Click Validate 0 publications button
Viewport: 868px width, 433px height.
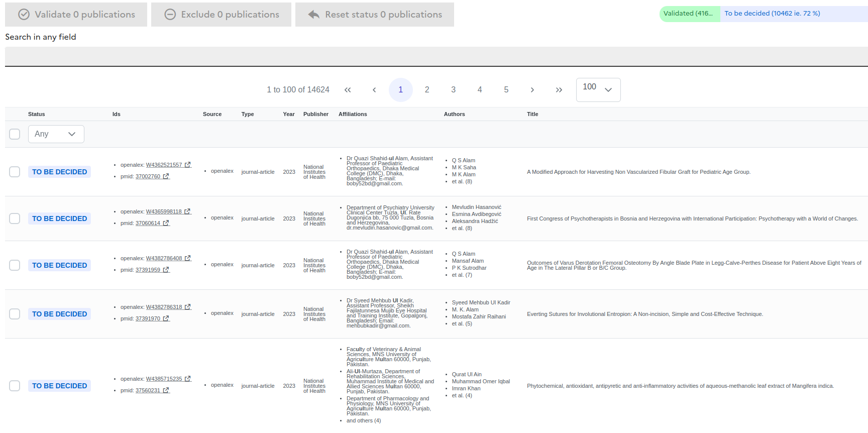pyautogui.click(x=76, y=15)
